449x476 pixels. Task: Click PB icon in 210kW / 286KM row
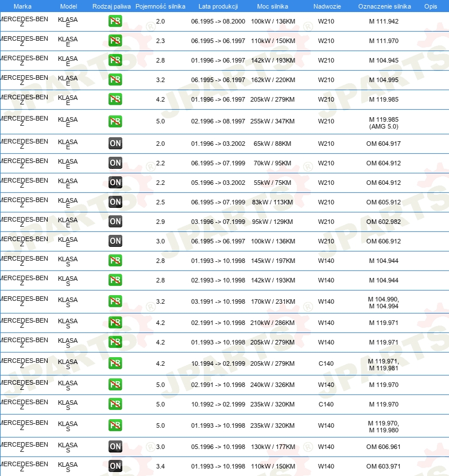tap(115, 322)
